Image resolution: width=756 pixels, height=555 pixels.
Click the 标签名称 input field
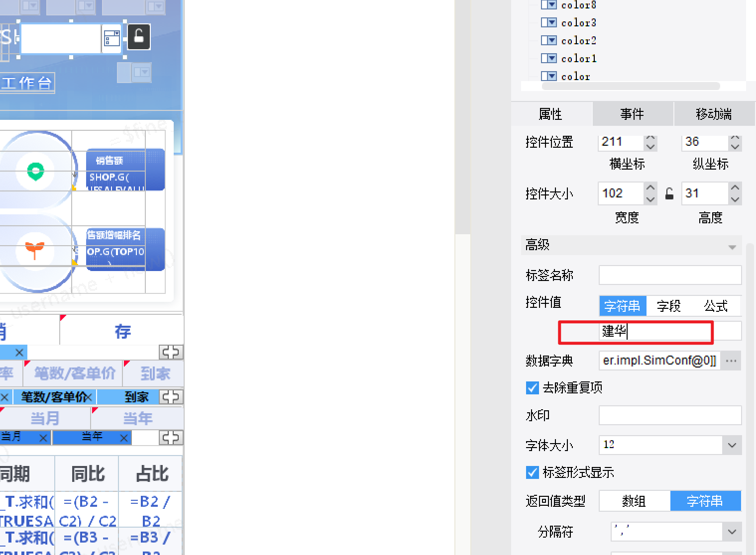[670, 275]
